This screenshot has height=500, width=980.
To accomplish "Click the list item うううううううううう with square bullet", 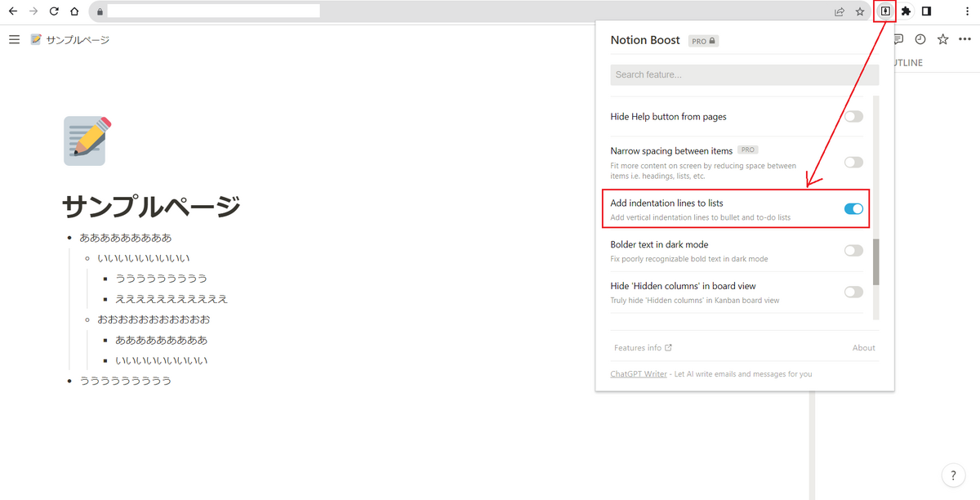I will pos(162,279).
